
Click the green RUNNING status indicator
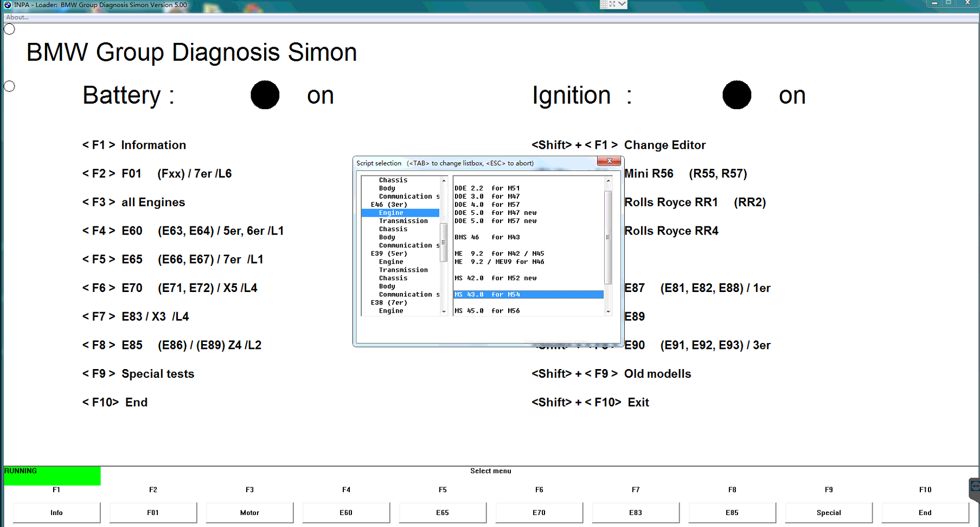point(52,475)
